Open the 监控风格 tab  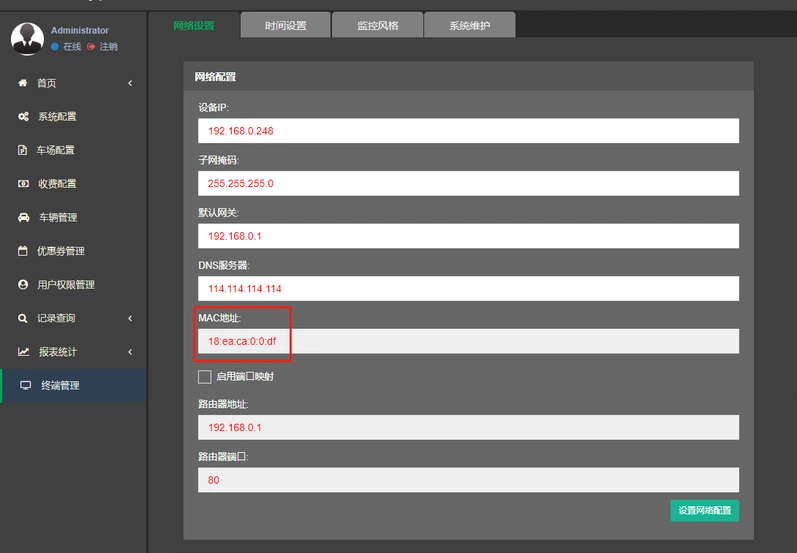(378, 25)
